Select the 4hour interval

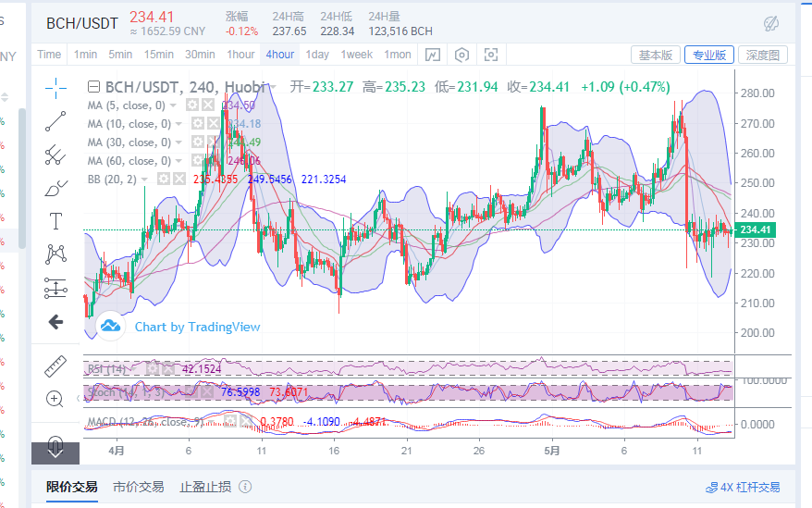pos(279,55)
